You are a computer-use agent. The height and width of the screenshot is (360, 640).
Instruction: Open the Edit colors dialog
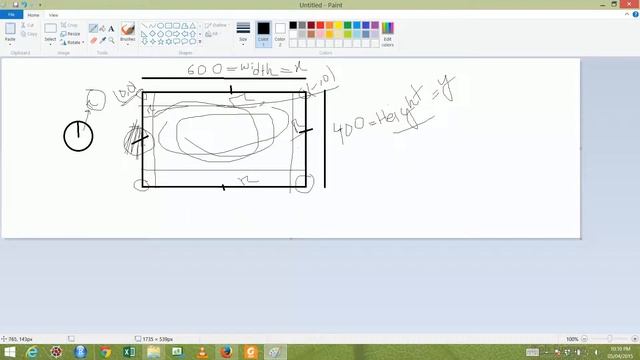[388, 34]
